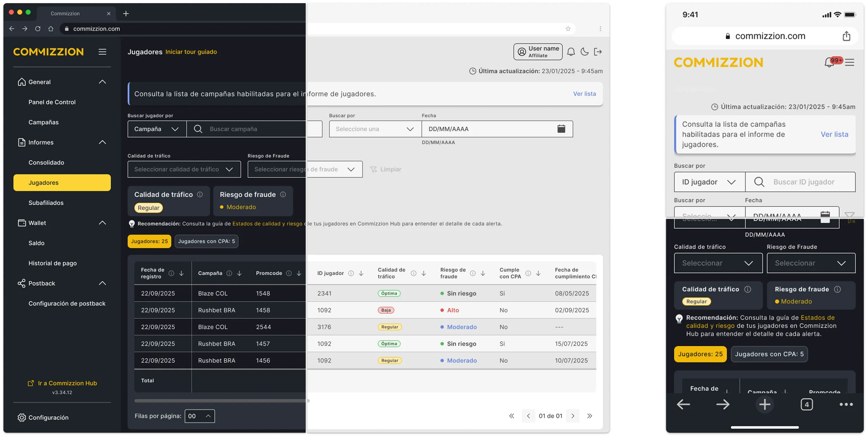Click the logout icon in header
The image size is (868, 438).
598,52
